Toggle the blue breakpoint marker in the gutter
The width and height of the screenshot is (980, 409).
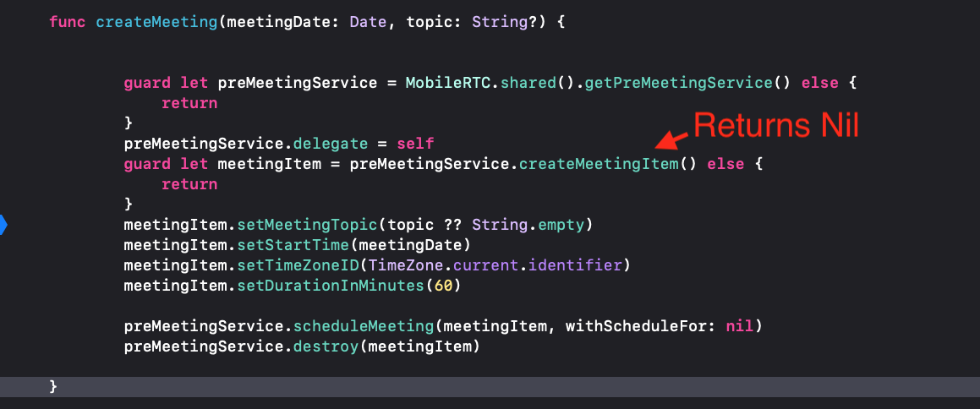click(3, 224)
